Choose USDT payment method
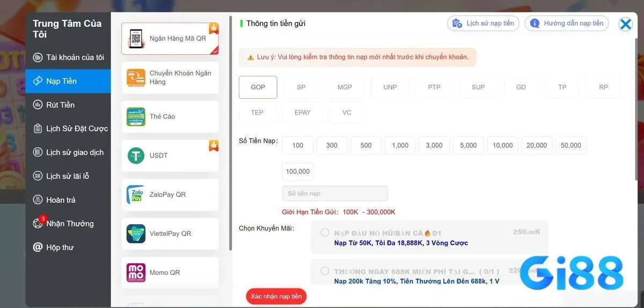Image resolution: width=644 pixels, height=308 pixels. 170,155
